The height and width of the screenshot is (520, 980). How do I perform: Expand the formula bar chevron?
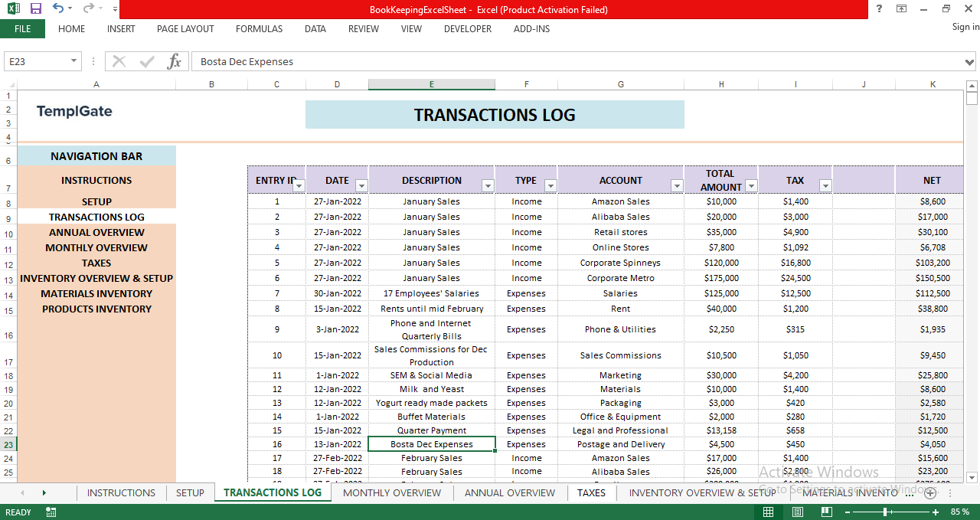pos(971,61)
